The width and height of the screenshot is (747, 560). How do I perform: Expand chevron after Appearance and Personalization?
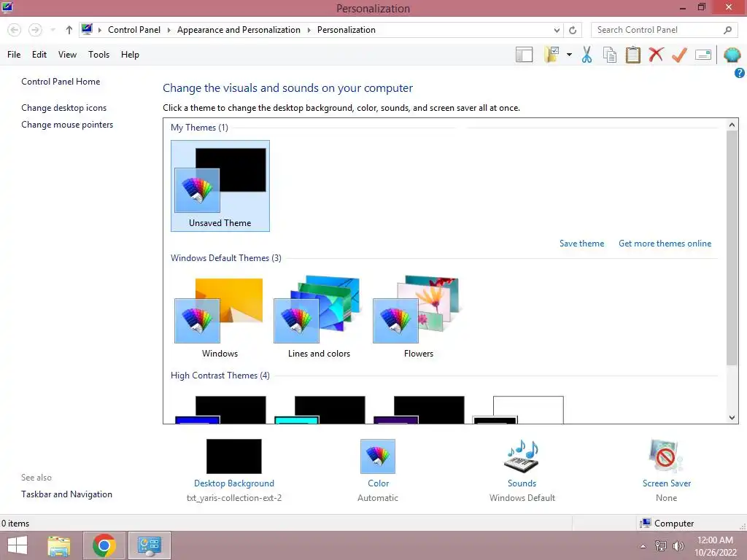pos(309,30)
